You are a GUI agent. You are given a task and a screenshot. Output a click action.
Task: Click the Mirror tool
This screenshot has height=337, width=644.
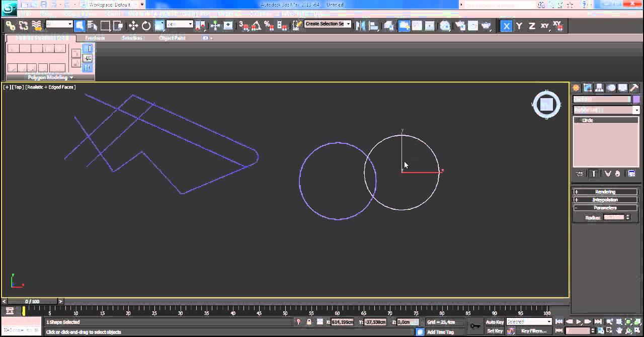tap(361, 26)
